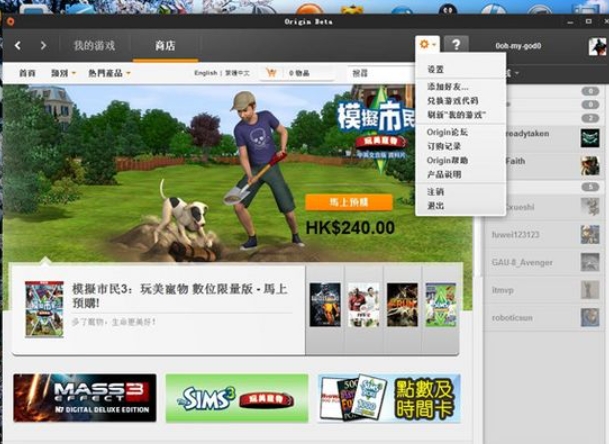609x444 pixels.
Task: Switch store language to English
Action: 205,73
